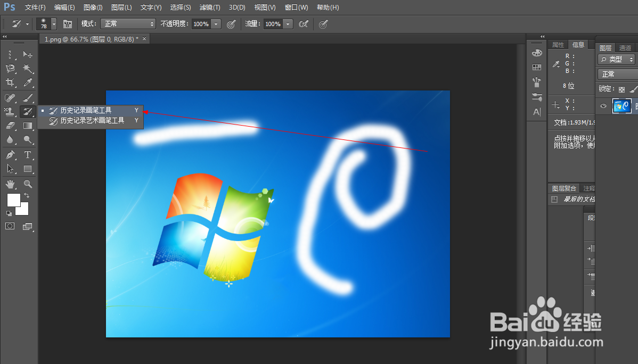
Task: Close the 1.png document tab
Action: click(144, 39)
